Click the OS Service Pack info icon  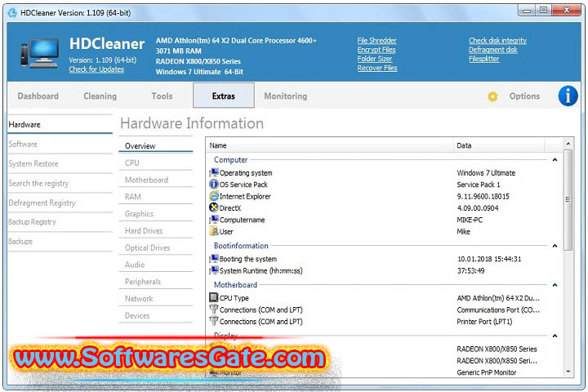coord(214,185)
